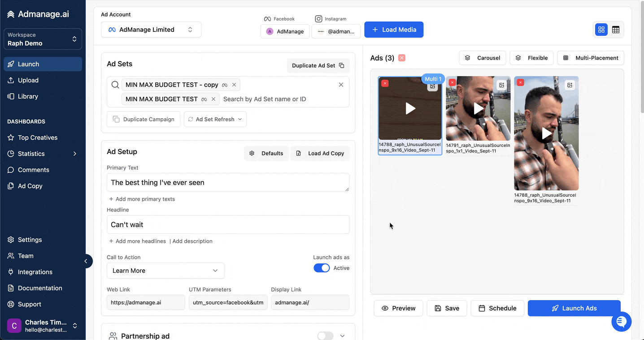This screenshot has width=644, height=340.
Task: Click the Multi 1 badge
Action: point(433,79)
